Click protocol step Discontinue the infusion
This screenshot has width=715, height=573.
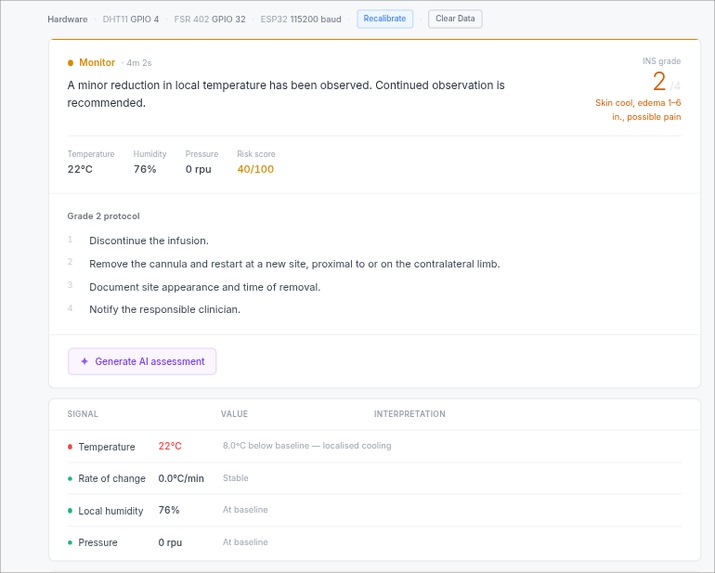click(148, 241)
